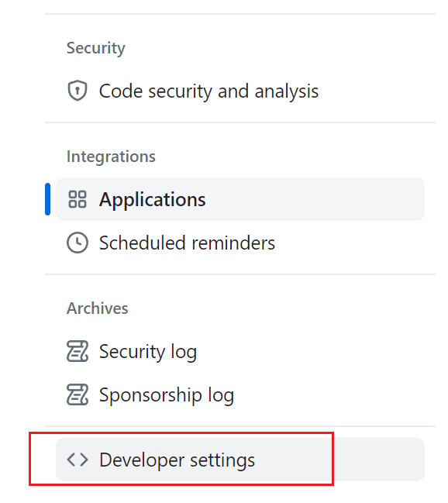Click the clock icon beside Scheduled reminders

pyautogui.click(x=78, y=243)
